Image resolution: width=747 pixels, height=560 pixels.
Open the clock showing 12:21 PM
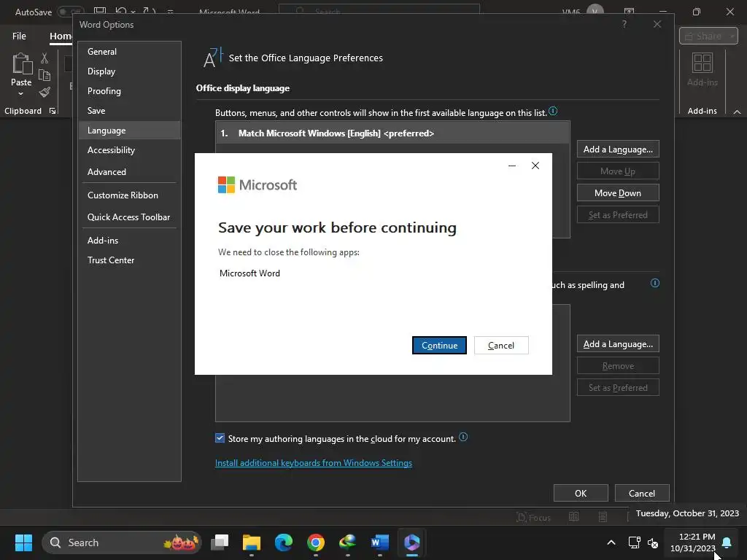click(x=693, y=542)
